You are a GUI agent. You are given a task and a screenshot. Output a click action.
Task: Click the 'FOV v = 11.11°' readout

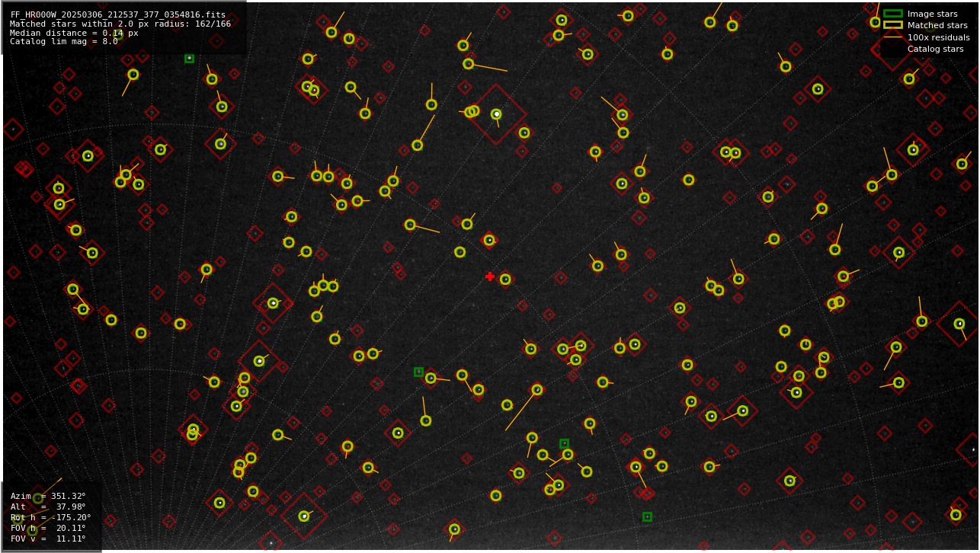[x=48, y=539]
